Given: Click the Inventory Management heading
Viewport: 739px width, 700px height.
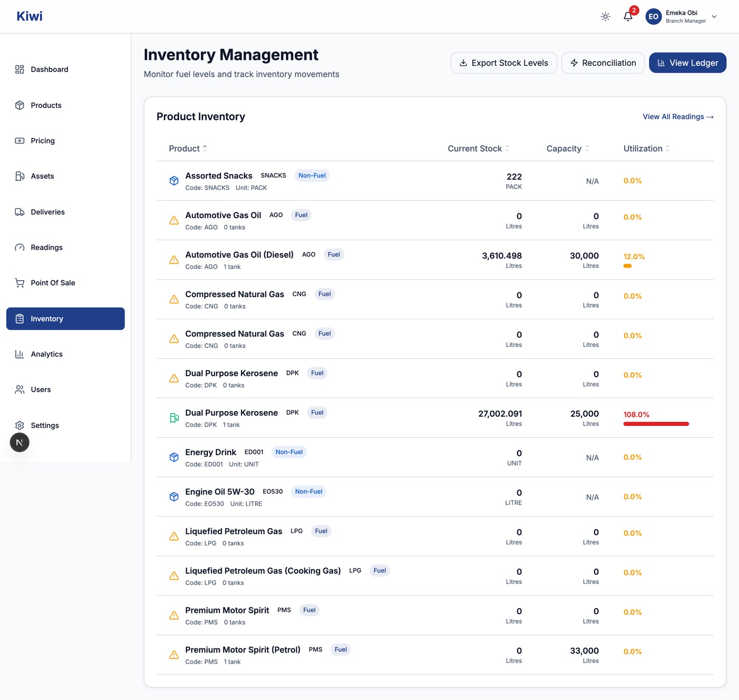Looking at the screenshot, I should 231,55.
